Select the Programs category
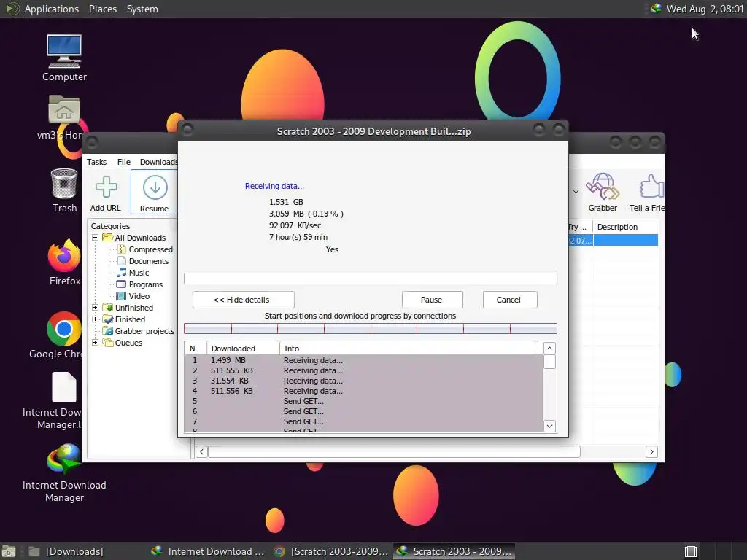This screenshot has height=560, width=747. click(x=146, y=284)
